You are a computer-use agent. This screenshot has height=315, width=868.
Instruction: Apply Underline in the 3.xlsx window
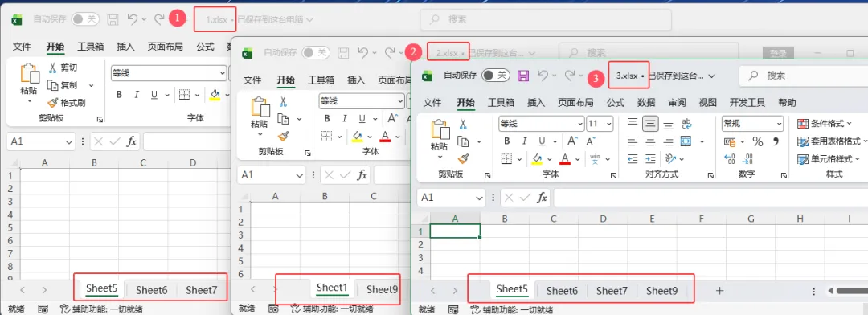(541, 141)
